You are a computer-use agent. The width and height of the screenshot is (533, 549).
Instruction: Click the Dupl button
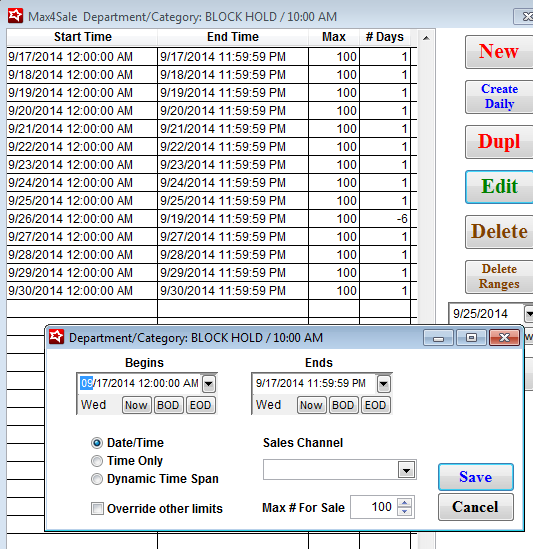click(x=499, y=142)
